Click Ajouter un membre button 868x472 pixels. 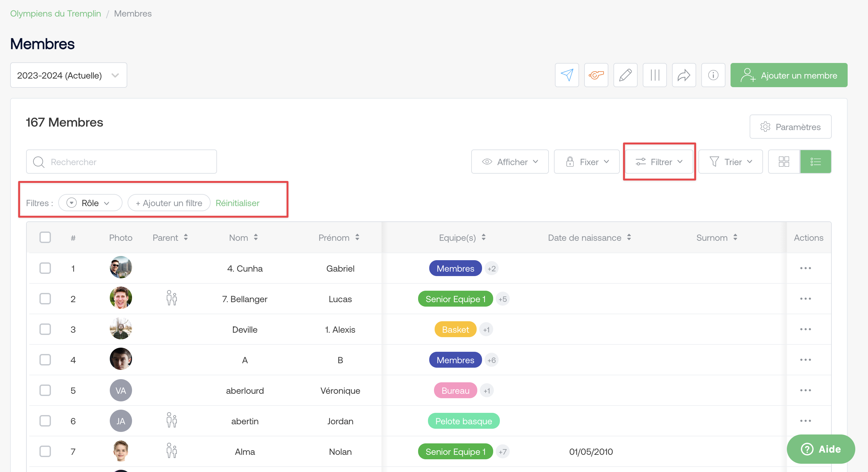(789, 75)
